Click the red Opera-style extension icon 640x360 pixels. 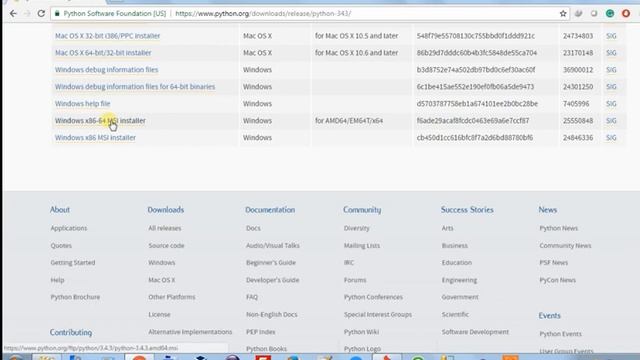626,13
